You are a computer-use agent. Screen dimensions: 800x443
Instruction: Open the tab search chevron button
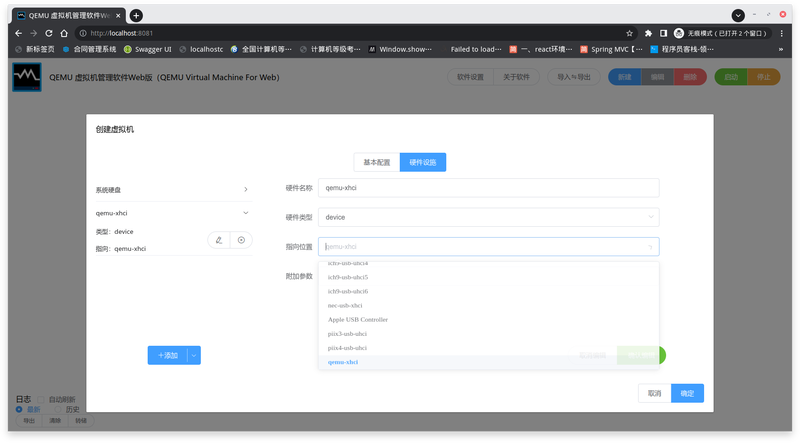(738, 15)
